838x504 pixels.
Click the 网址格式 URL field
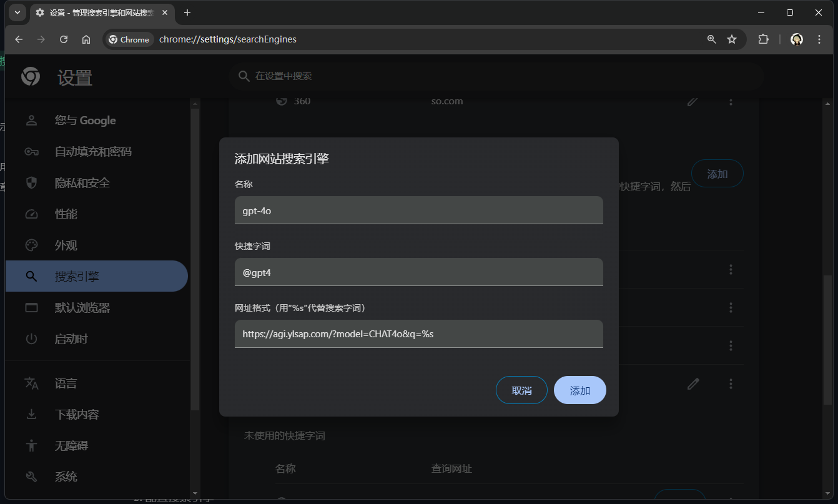tap(418, 334)
